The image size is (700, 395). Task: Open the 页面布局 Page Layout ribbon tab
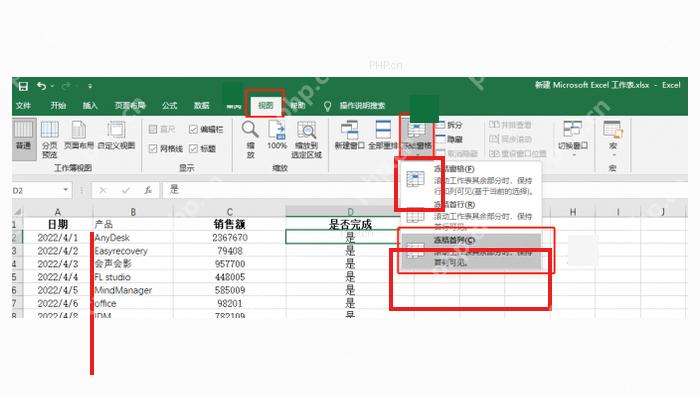130,105
